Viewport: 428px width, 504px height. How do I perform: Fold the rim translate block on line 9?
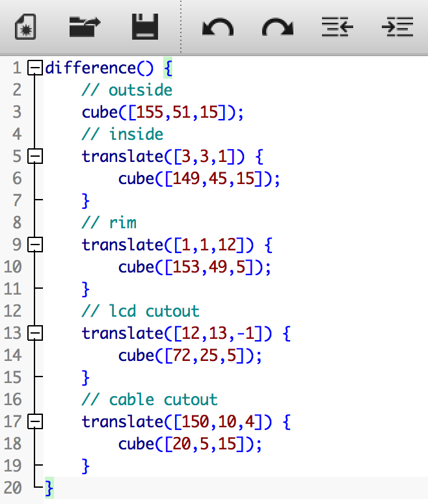[x=34, y=245]
